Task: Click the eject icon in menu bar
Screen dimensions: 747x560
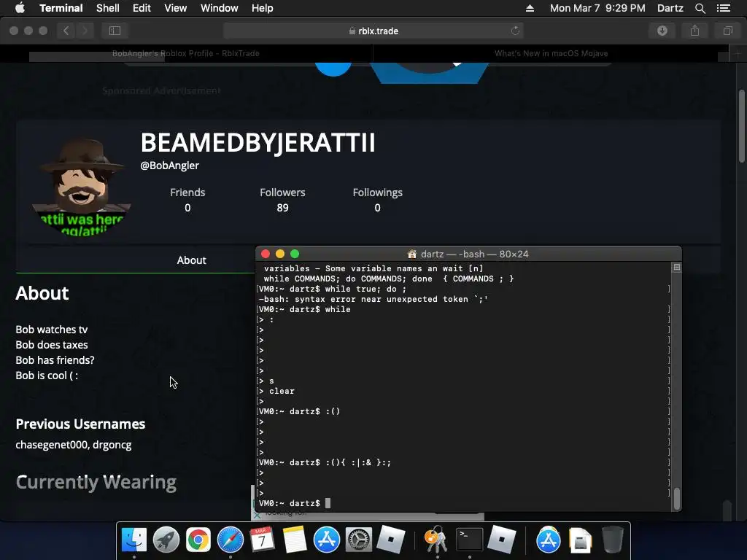Action: click(530, 8)
